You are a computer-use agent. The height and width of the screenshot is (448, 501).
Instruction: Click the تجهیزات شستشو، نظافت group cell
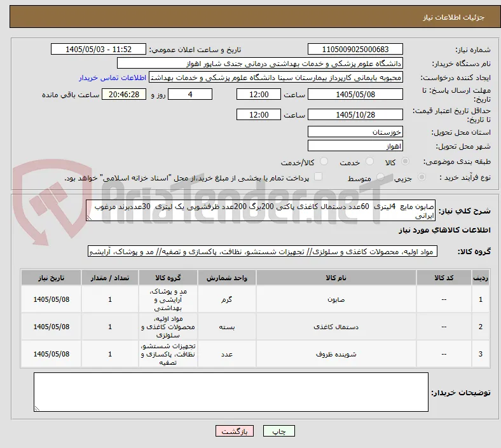(x=168, y=354)
